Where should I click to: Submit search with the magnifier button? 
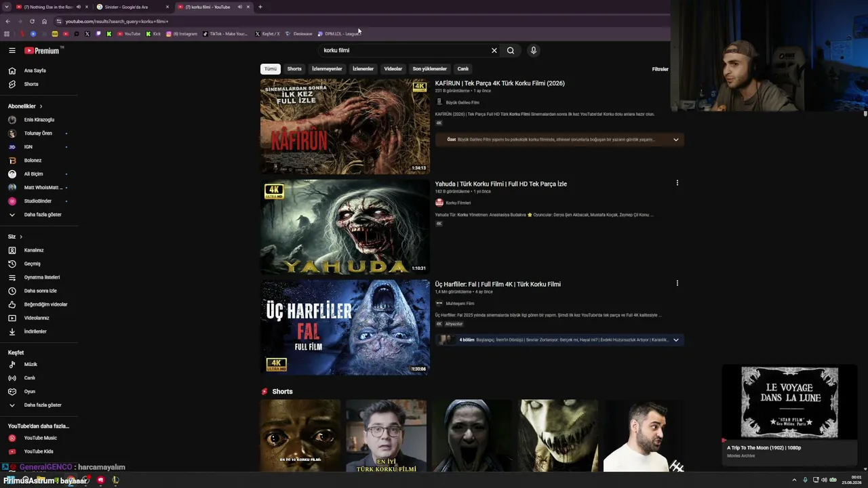point(511,50)
